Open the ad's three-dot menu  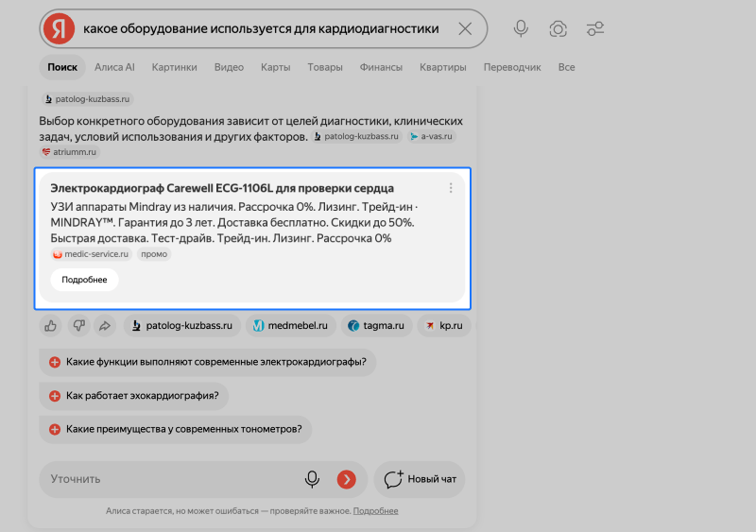point(451,188)
